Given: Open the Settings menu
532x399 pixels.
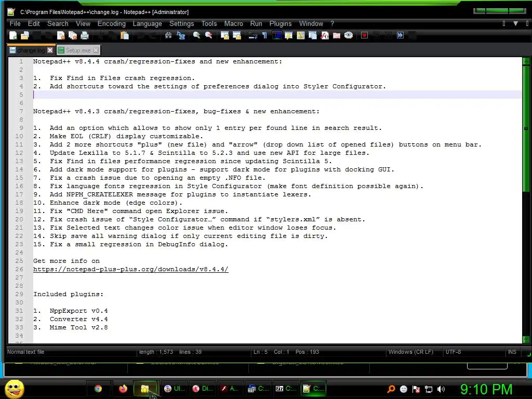Looking at the screenshot, I should (181, 23).
